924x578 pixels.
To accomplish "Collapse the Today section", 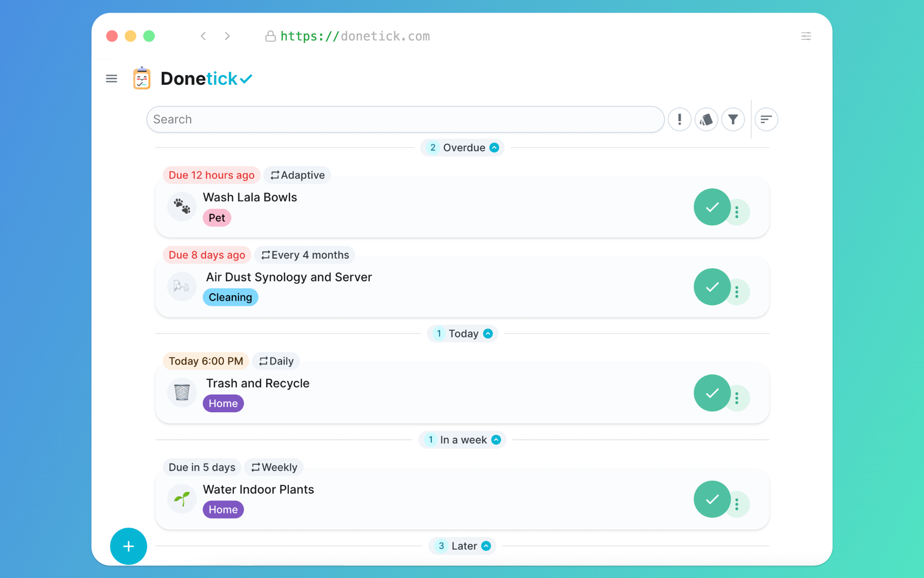I will tap(487, 333).
